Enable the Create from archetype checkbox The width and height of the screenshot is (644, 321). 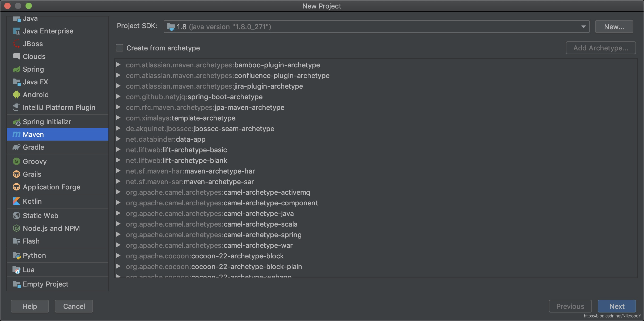pyautogui.click(x=120, y=48)
